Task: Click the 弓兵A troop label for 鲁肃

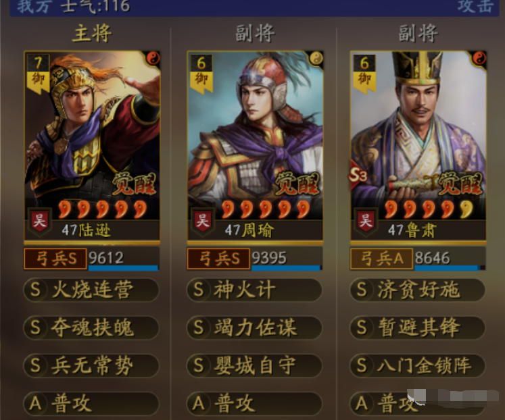Action: pyautogui.click(x=381, y=259)
